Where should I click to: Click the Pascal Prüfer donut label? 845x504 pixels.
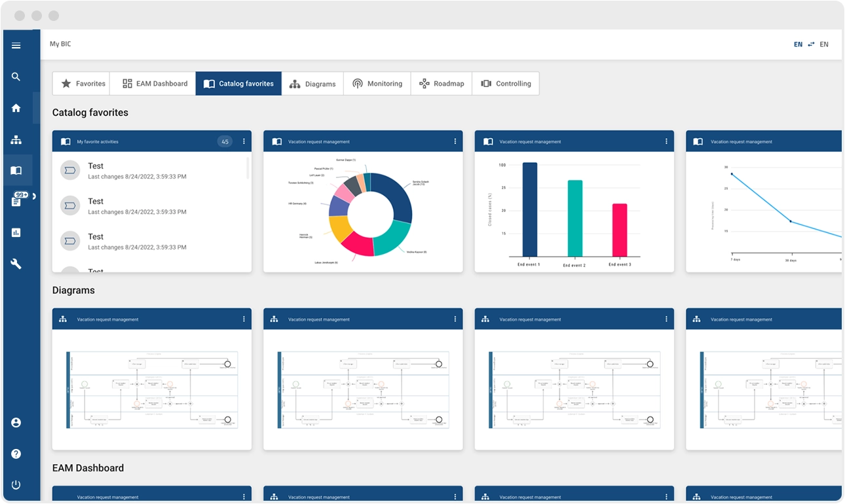click(x=324, y=169)
